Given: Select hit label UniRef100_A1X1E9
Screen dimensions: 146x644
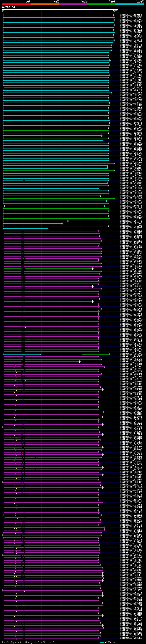Looking at the screenshot, I should (x=131, y=25).
